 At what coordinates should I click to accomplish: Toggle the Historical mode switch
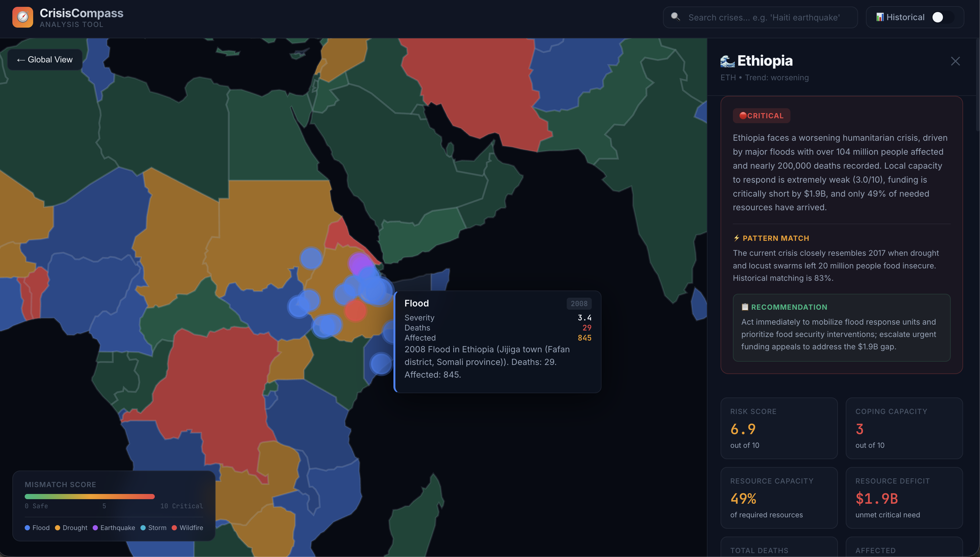coord(943,17)
